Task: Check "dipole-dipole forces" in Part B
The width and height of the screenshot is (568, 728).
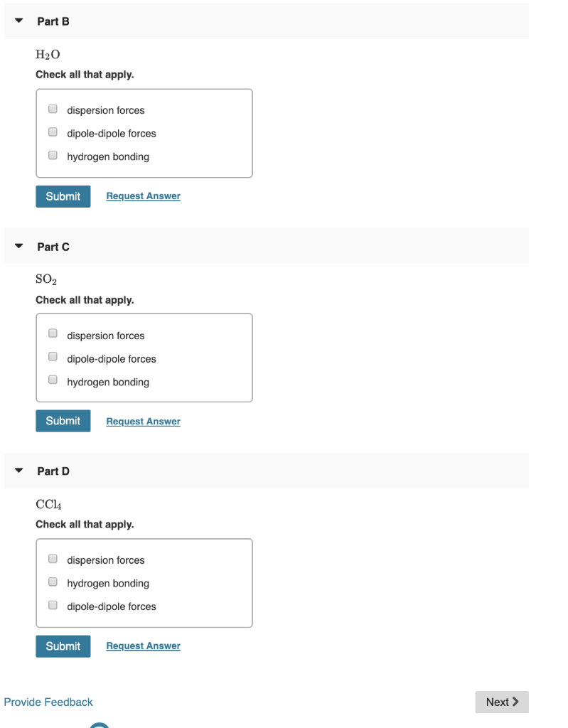Action: point(53,132)
